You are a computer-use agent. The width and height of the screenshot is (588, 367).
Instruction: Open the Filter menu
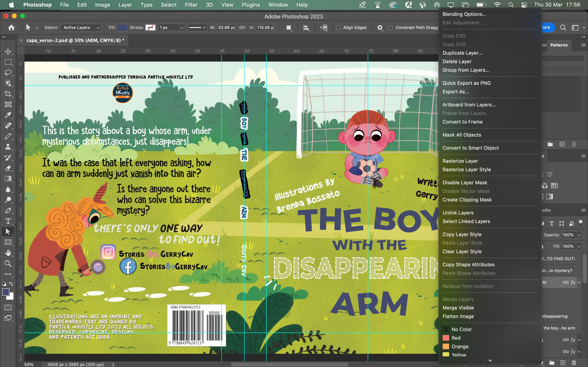[x=191, y=5]
